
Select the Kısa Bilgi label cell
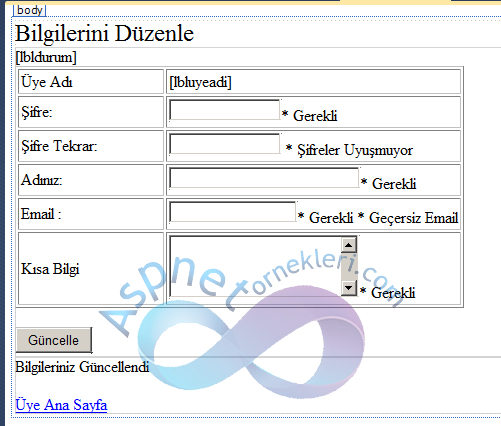click(91, 269)
